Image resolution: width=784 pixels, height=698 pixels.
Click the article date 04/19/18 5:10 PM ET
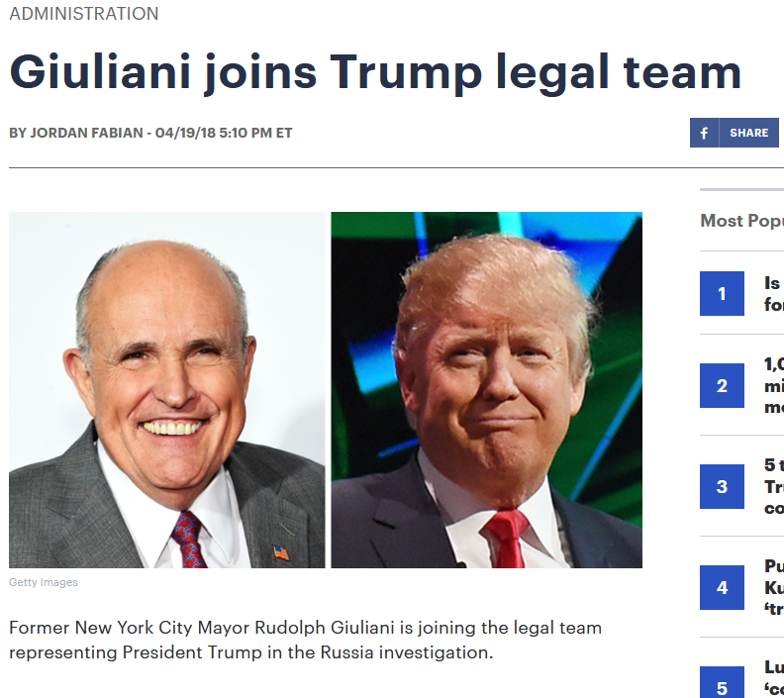click(x=224, y=133)
